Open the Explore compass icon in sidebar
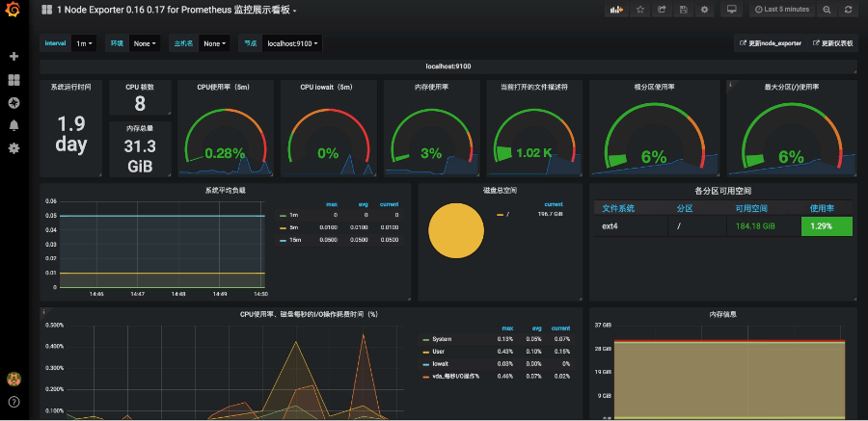868x421 pixels. (14, 103)
